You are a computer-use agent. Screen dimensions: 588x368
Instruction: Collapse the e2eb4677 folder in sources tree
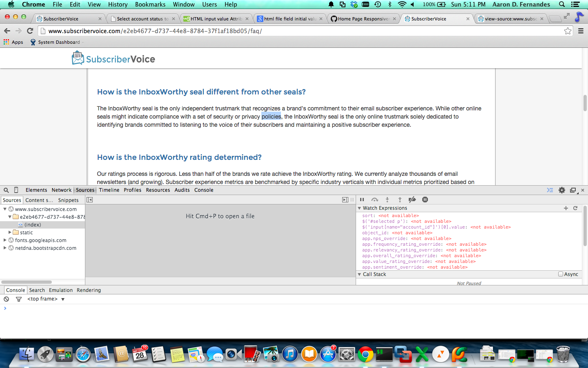click(10, 217)
